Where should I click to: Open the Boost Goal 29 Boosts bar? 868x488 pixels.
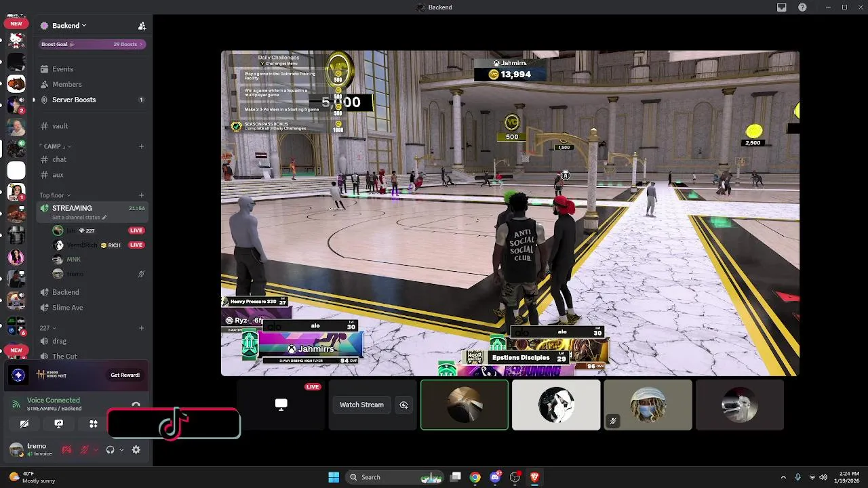(92, 44)
